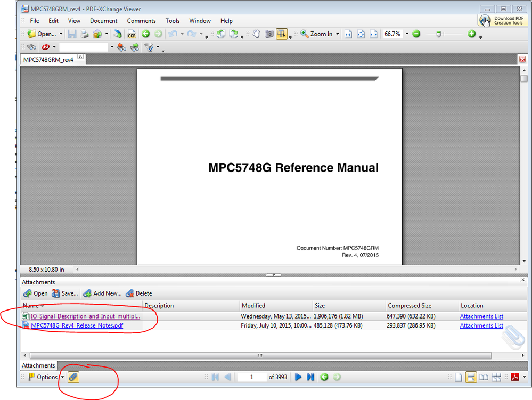Click Add New... attachment button
This screenshot has width=532, height=400.
[102, 293]
